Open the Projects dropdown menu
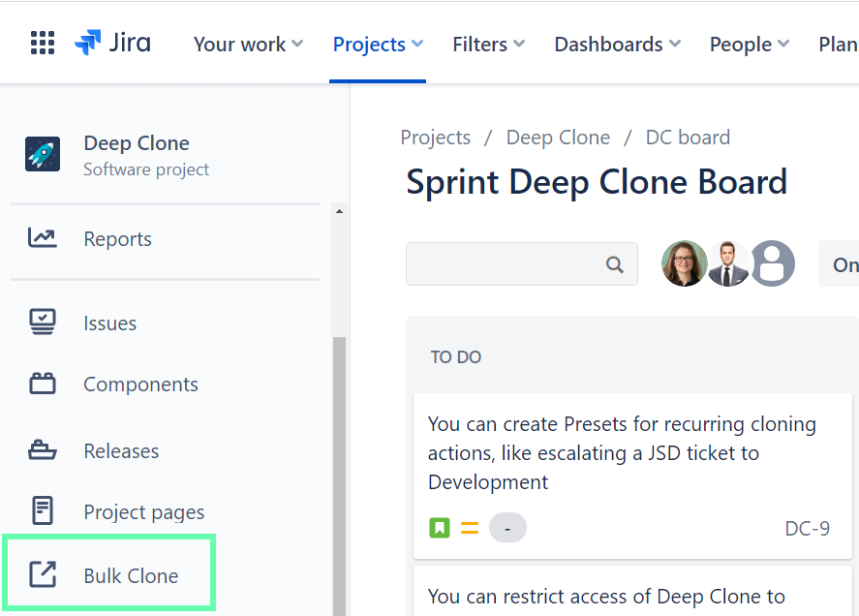Viewport: 859px width, 616px height. pyautogui.click(x=377, y=45)
